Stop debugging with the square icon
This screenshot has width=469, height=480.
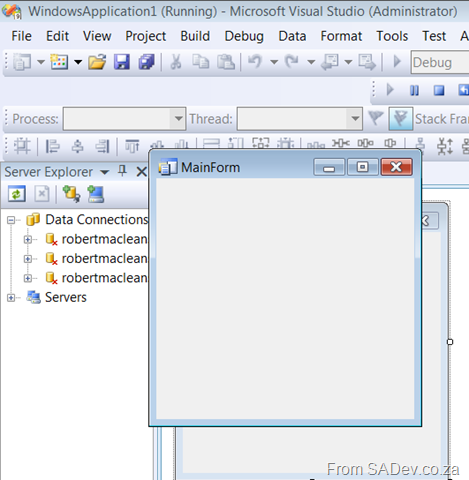coord(439,90)
